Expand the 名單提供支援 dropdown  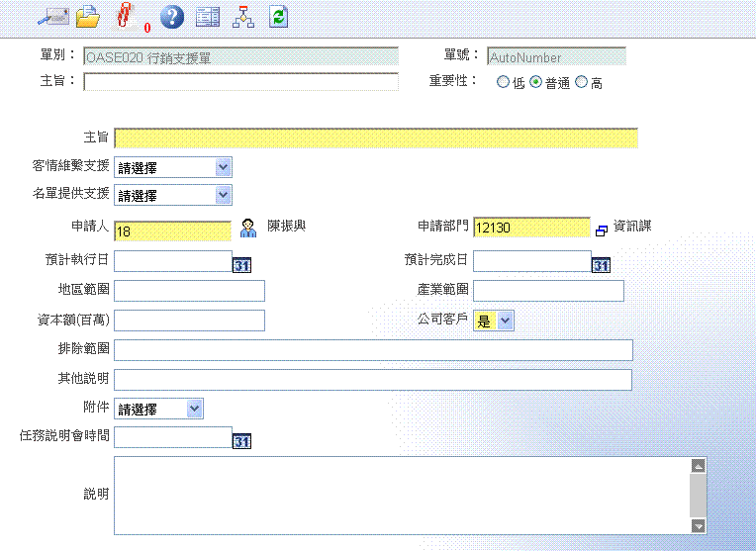223,195
